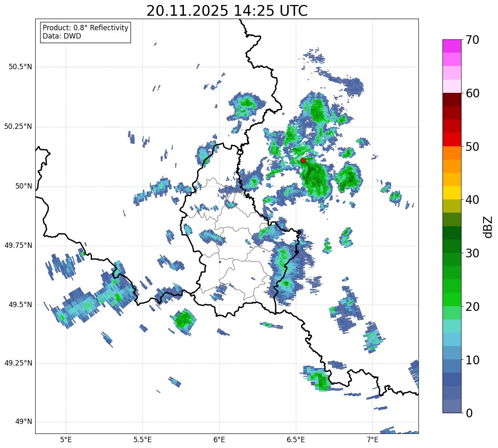The image size is (498, 448).
Task: Click the bright red 50 dBZ colorbar swatch
Action: 452,140
